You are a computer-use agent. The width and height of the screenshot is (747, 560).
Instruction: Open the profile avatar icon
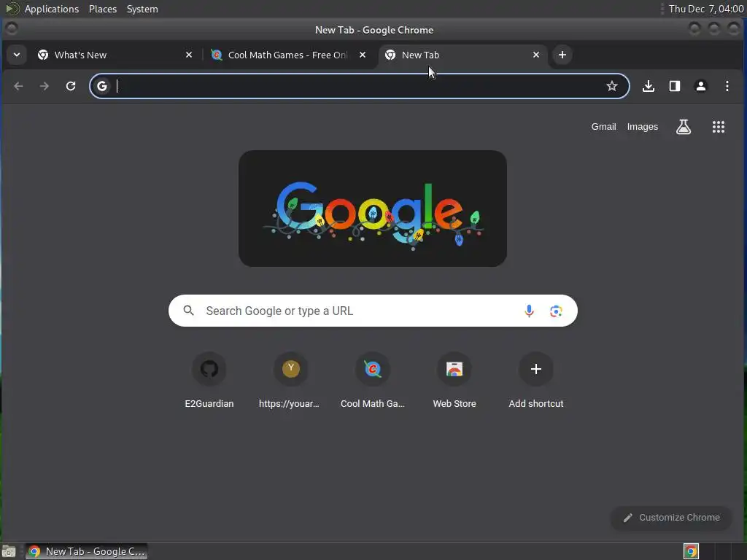[x=701, y=86]
